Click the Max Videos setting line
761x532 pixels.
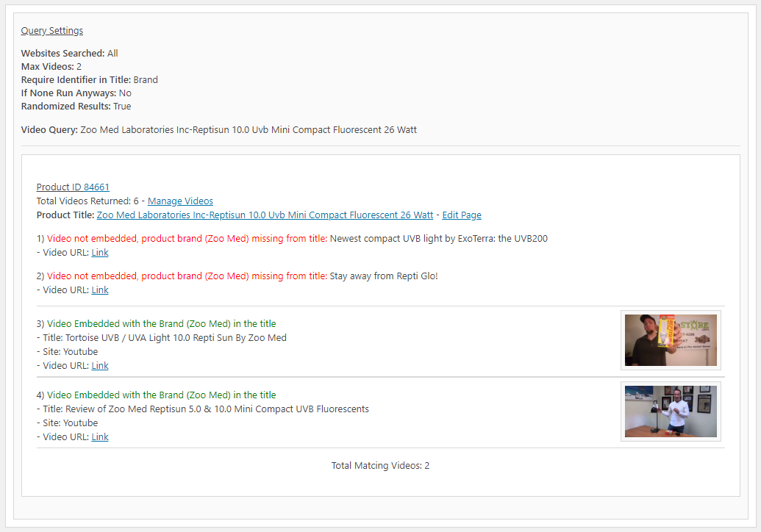[51, 67]
